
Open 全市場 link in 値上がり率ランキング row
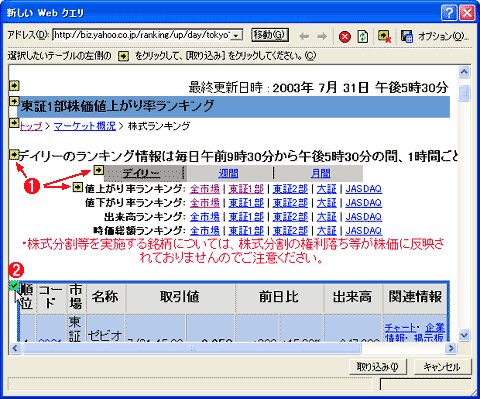205,189
